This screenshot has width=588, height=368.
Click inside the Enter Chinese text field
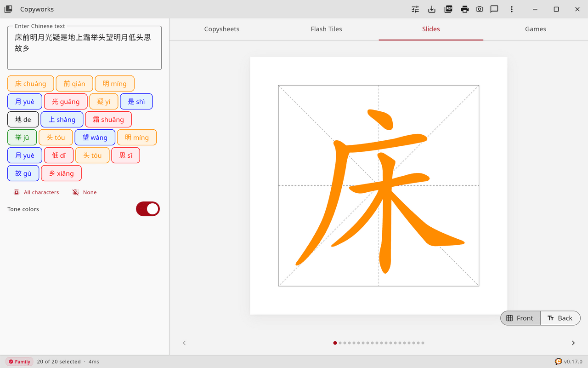[x=85, y=48]
